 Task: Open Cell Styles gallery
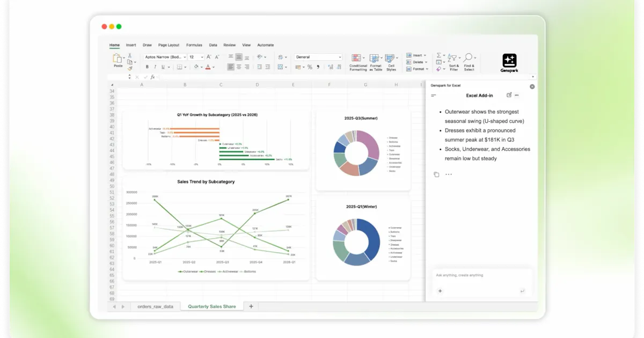tap(391, 62)
